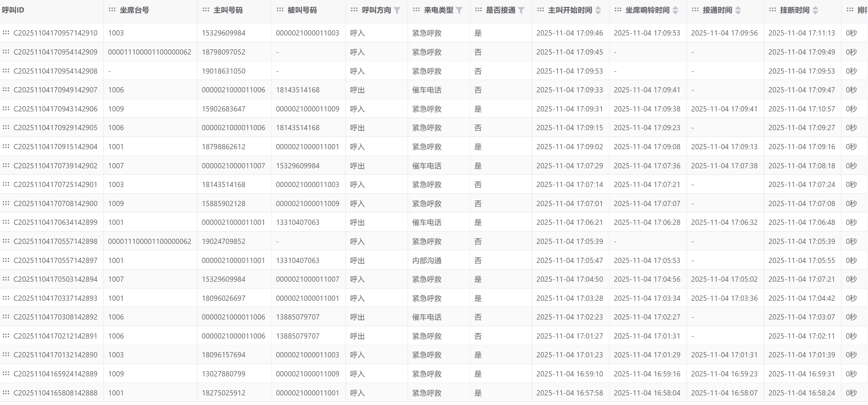This screenshot has height=405, width=868.
Task: Click seat number 000011100001100000062 in row 142909
Action: coord(150,52)
